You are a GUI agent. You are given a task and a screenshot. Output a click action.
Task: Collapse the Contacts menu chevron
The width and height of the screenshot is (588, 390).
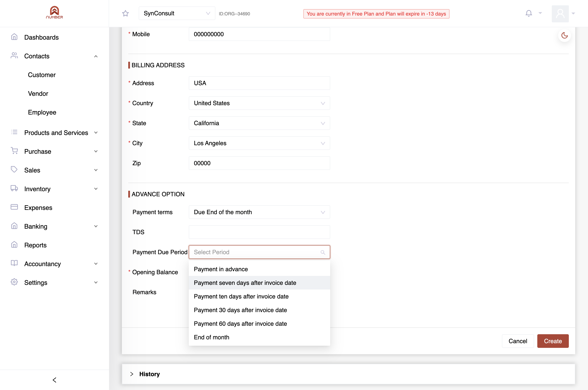pyautogui.click(x=96, y=56)
